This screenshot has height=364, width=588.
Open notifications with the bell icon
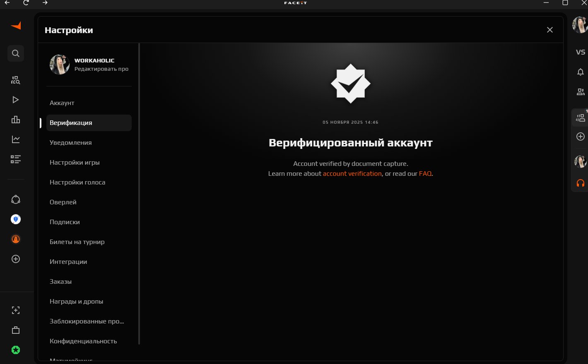(581, 72)
